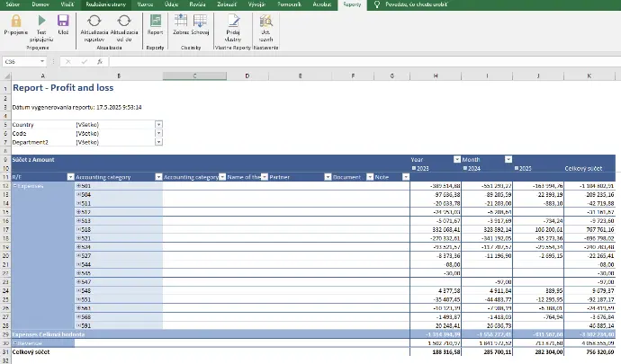This screenshot has width=621, height=364.
Task: Select column C header
Action: 194,75
